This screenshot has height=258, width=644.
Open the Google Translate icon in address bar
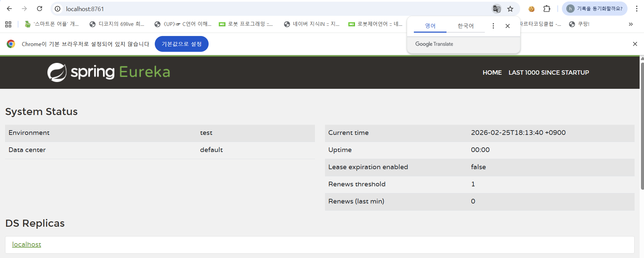497,9
